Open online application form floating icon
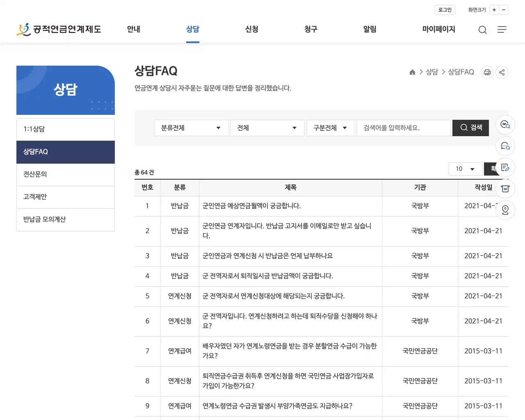 505,167
